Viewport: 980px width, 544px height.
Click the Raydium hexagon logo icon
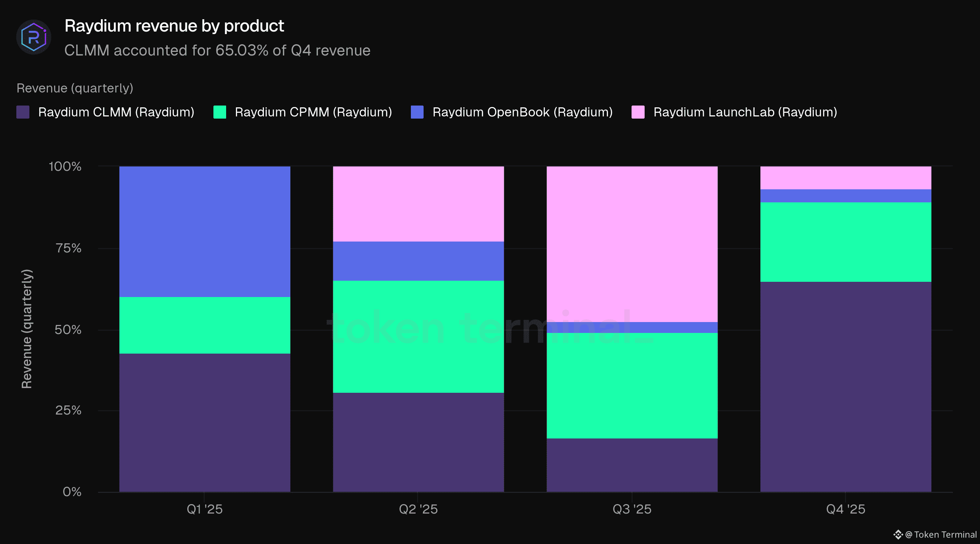pos(34,37)
